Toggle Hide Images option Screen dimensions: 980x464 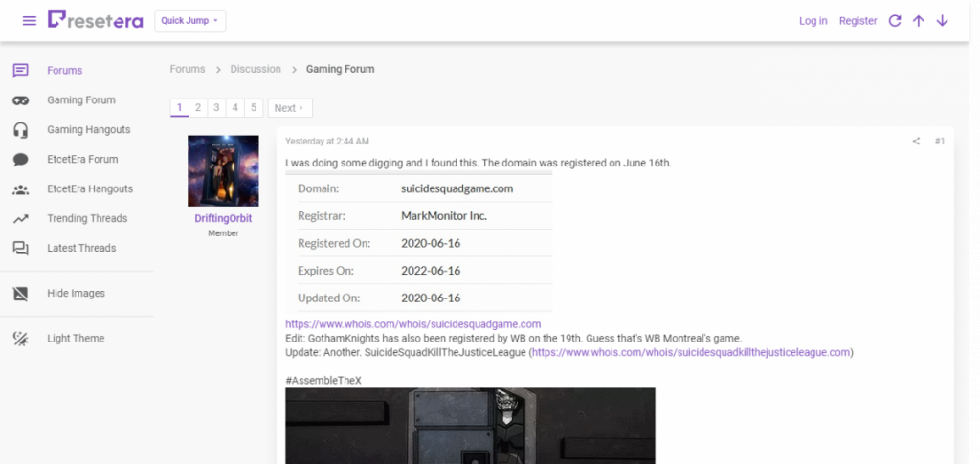pos(76,294)
